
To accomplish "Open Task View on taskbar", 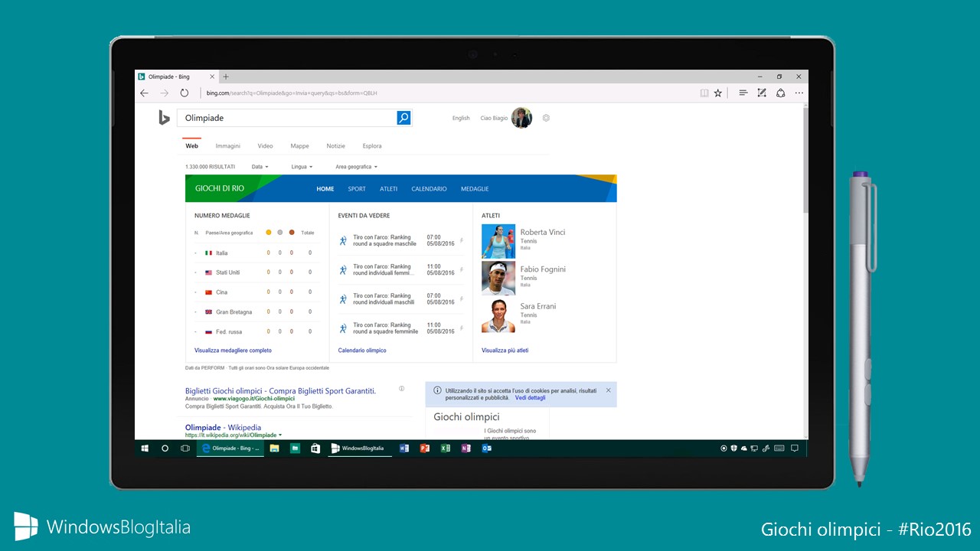I will click(x=185, y=448).
